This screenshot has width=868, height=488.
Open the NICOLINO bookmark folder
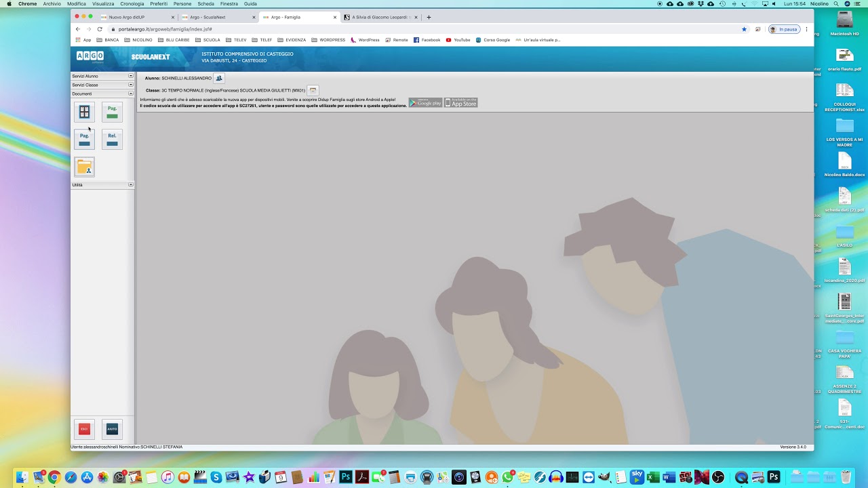[138, 40]
